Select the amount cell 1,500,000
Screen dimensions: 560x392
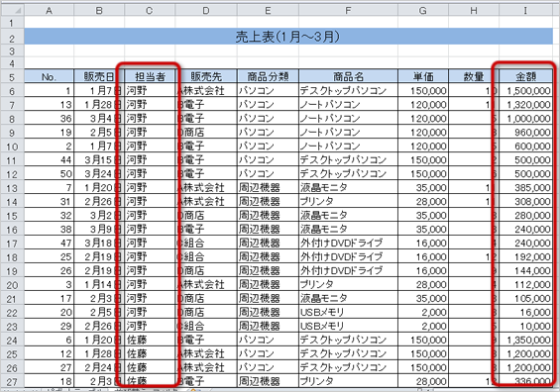point(525,90)
